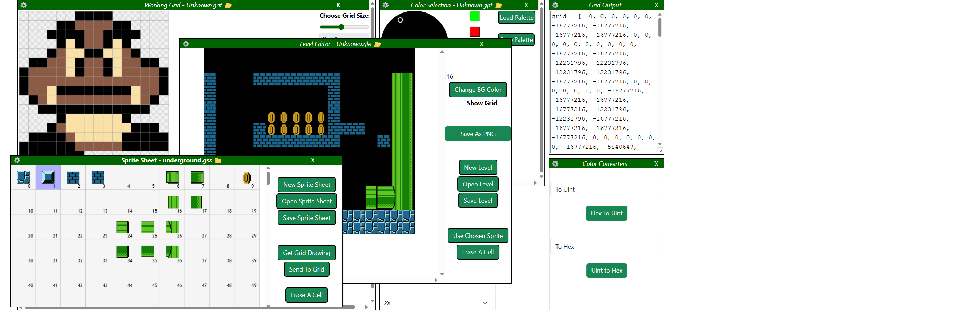Close the Level Editor window

(482, 44)
